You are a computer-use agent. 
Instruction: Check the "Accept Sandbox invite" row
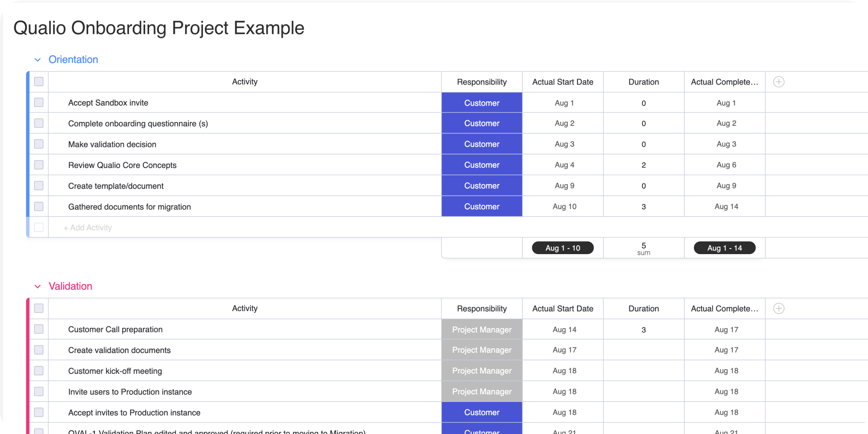[x=39, y=102]
